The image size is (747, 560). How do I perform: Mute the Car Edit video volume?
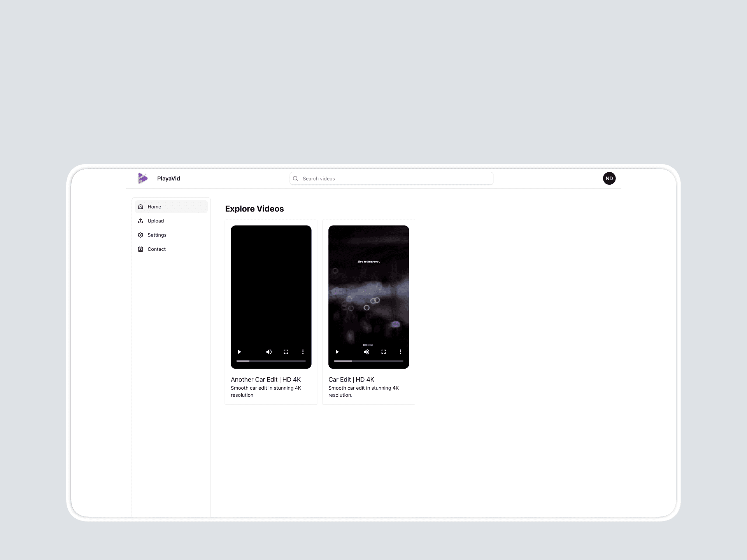point(366,352)
